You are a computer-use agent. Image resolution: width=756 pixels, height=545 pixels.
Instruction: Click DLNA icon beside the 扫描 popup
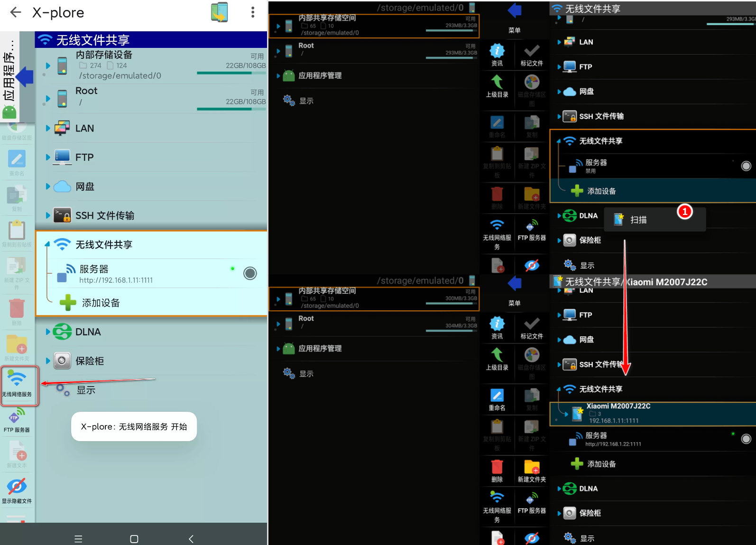(570, 216)
